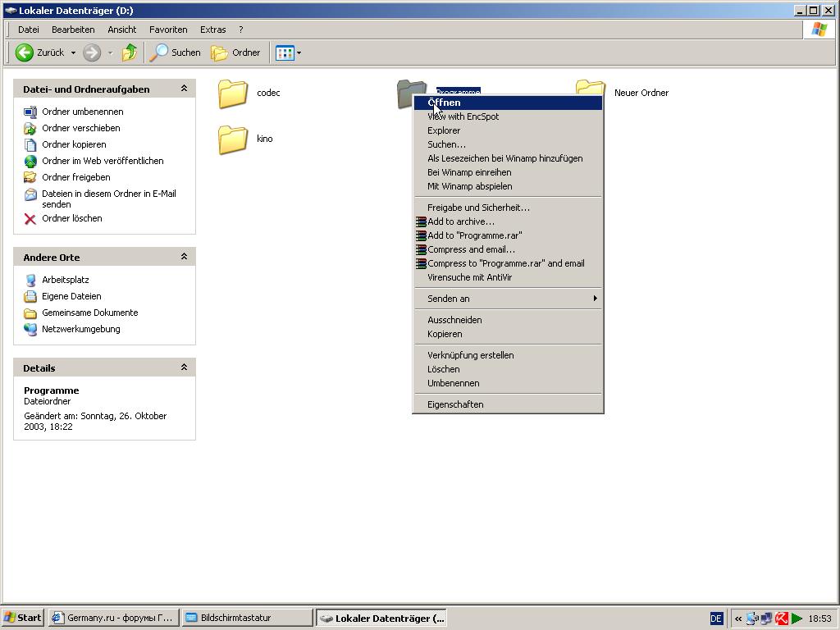This screenshot has height=630, width=840.
Task: Click the Ordner umbenennen link
Action: [82, 112]
